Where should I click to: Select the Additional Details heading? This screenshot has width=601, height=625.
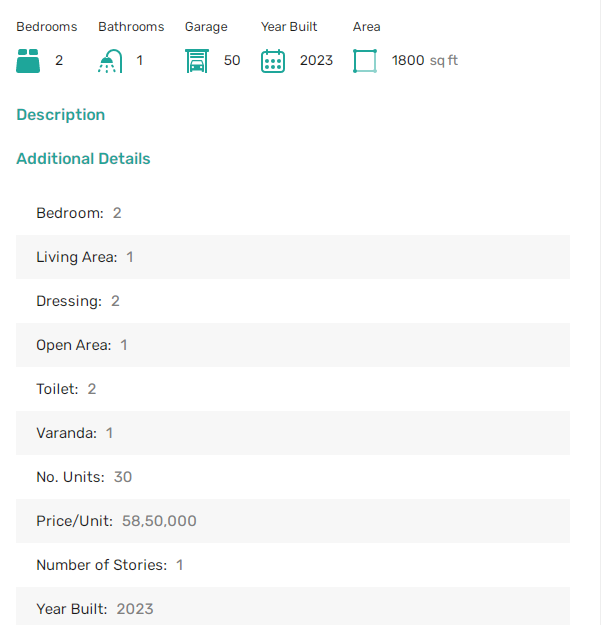[83, 159]
